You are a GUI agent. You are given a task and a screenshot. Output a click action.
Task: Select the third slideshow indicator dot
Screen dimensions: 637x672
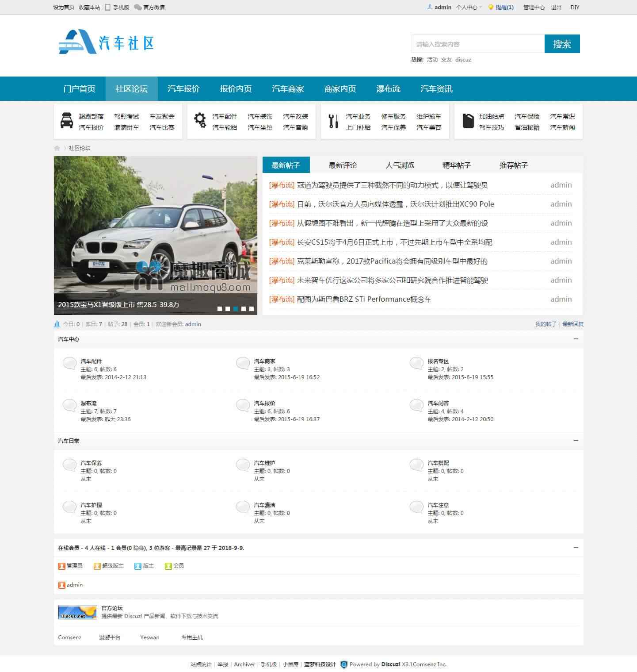point(236,309)
